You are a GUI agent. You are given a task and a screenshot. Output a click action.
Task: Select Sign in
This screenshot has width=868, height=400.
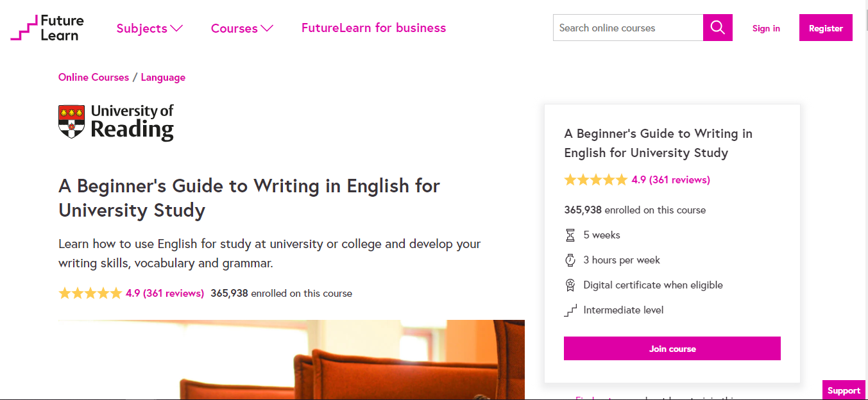(766, 28)
